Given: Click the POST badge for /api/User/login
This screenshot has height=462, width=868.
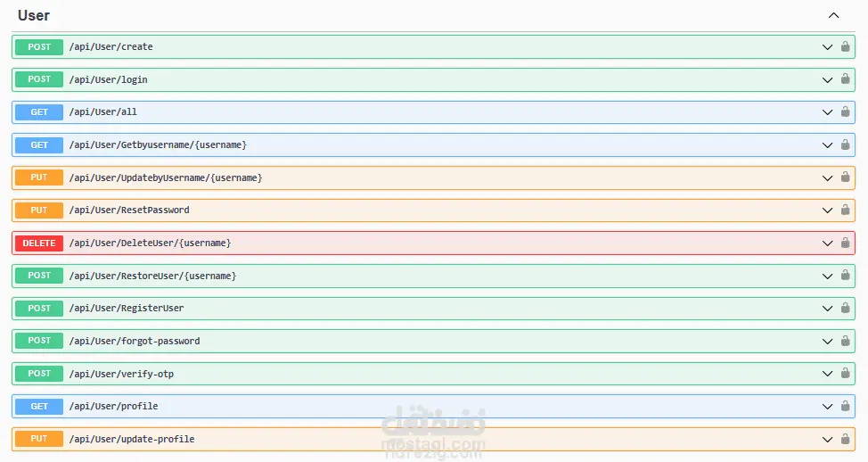Looking at the screenshot, I should point(38,79).
